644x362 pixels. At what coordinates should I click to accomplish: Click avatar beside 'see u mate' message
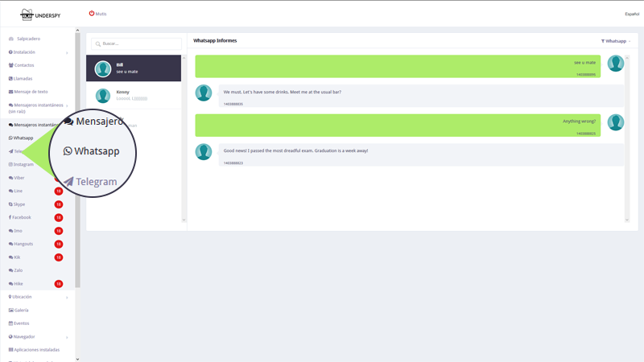[x=616, y=64]
